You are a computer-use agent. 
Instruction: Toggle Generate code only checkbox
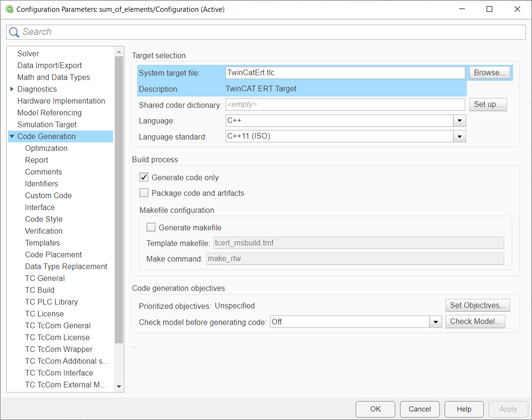click(144, 177)
